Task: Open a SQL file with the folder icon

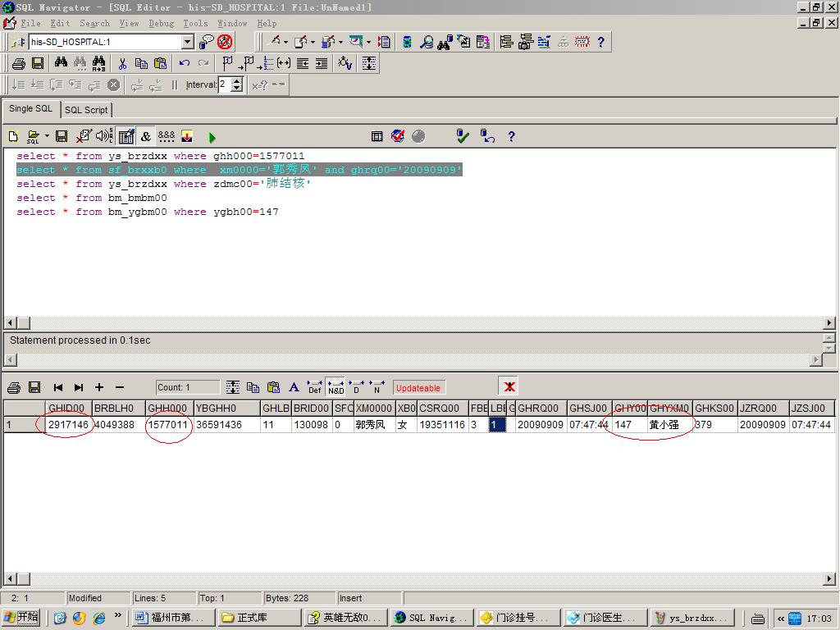Action: pyautogui.click(x=33, y=137)
